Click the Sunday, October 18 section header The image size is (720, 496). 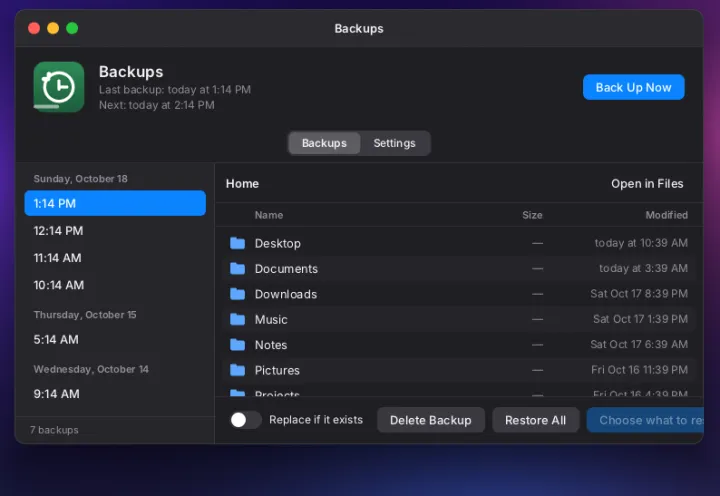pos(80,179)
